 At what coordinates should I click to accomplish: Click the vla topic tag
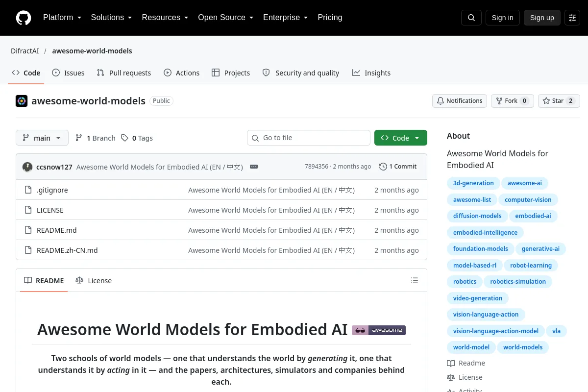pyautogui.click(x=556, y=331)
